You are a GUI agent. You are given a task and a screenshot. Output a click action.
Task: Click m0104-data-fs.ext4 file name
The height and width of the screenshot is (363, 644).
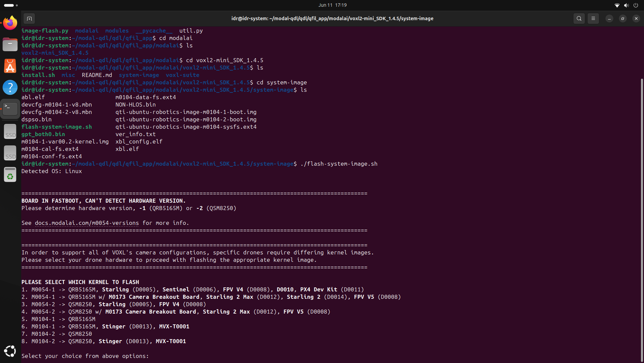pos(145,97)
